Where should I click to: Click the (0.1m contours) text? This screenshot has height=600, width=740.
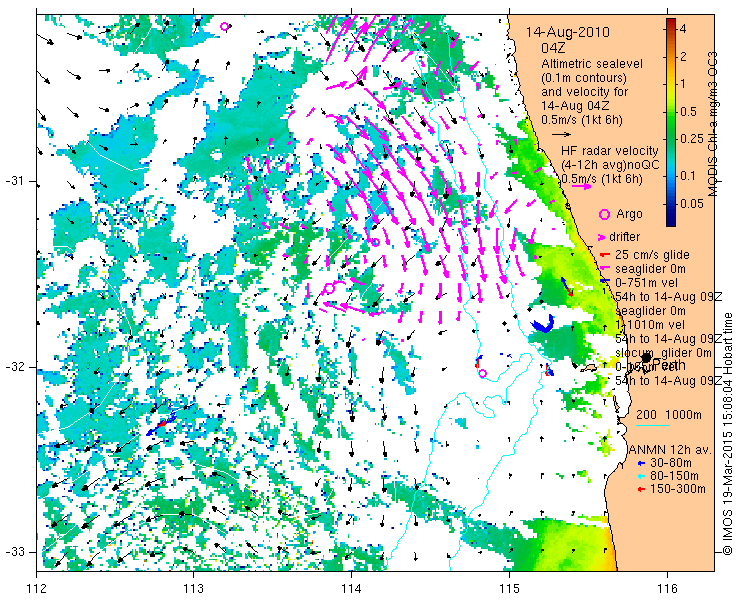tap(584, 77)
